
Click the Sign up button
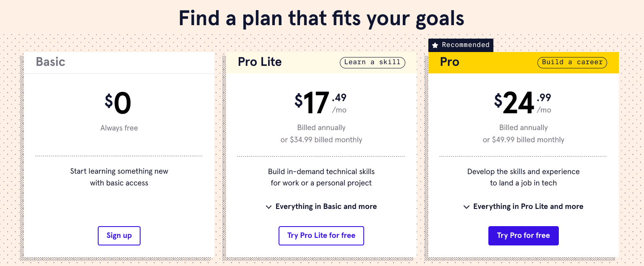(119, 235)
